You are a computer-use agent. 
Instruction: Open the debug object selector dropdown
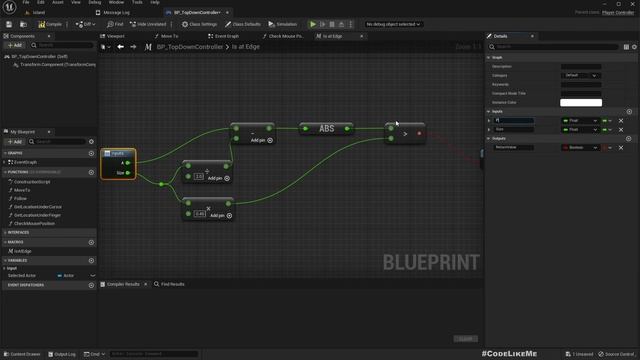click(393, 24)
